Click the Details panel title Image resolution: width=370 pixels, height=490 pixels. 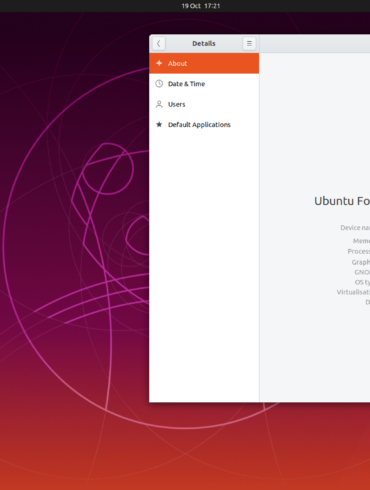pyautogui.click(x=204, y=43)
